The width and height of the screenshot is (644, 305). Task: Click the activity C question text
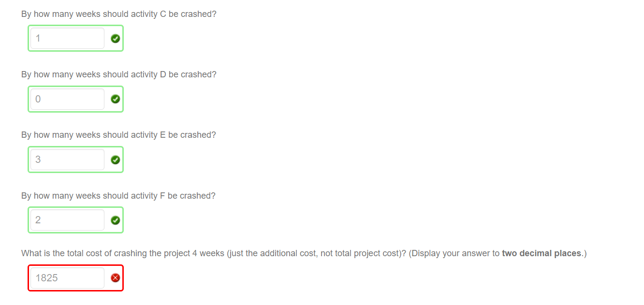118,14
